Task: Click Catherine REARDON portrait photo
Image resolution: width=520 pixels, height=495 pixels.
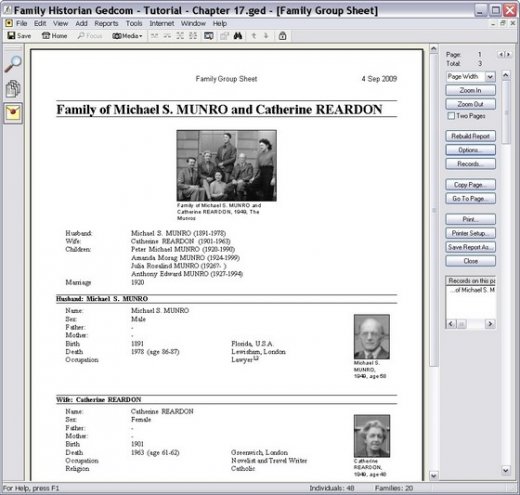Action: click(372, 436)
